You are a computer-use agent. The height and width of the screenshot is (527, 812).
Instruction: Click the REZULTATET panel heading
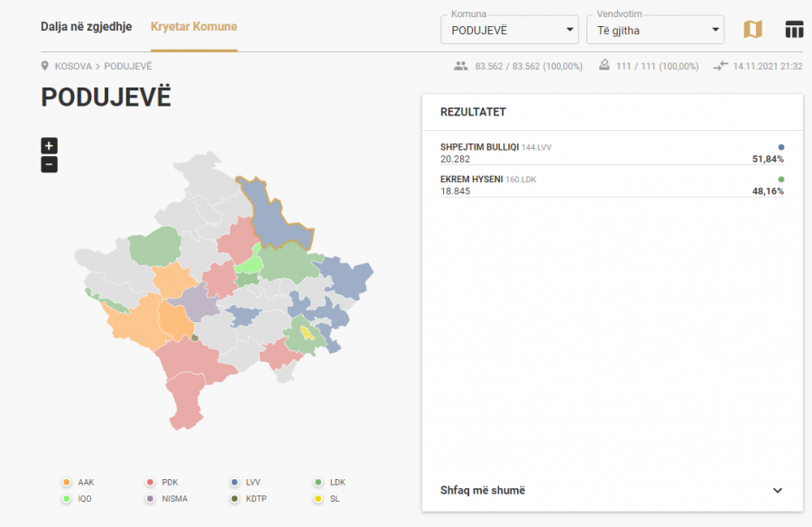click(x=473, y=112)
